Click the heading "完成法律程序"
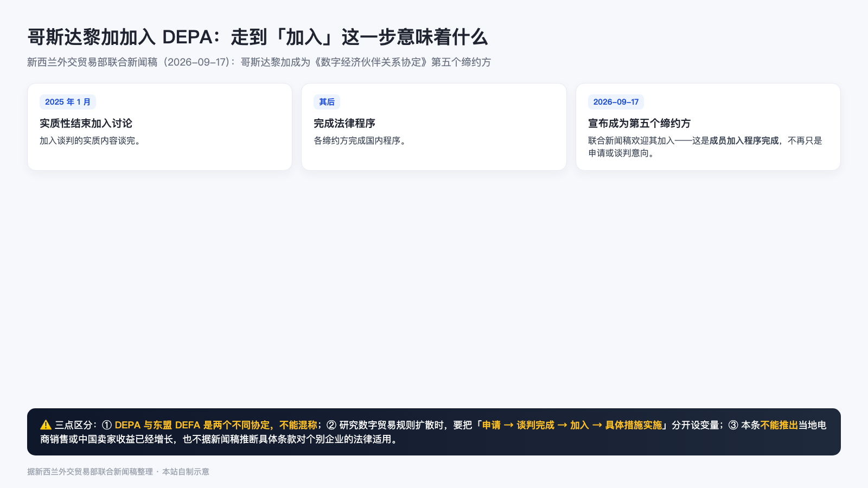868x488 pixels. point(344,124)
